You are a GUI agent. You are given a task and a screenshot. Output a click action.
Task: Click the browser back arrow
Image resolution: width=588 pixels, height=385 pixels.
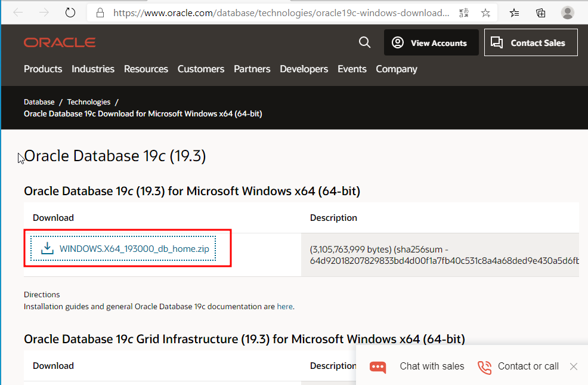pos(18,13)
